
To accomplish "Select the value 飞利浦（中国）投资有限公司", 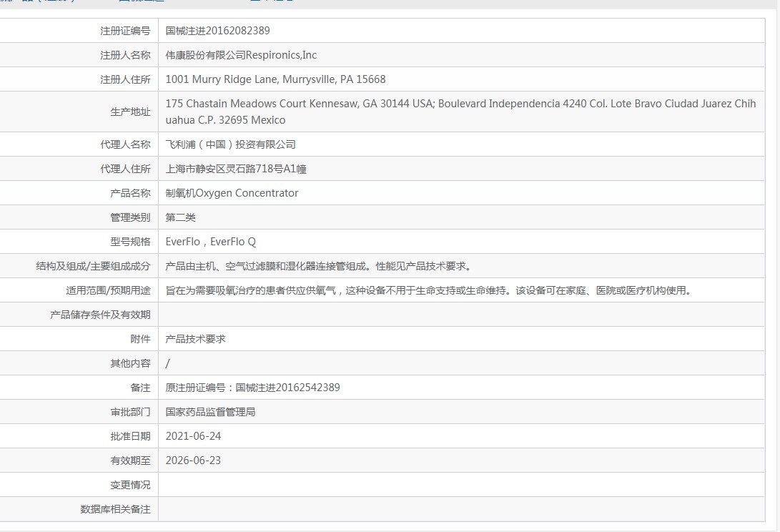I will pos(231,145).
